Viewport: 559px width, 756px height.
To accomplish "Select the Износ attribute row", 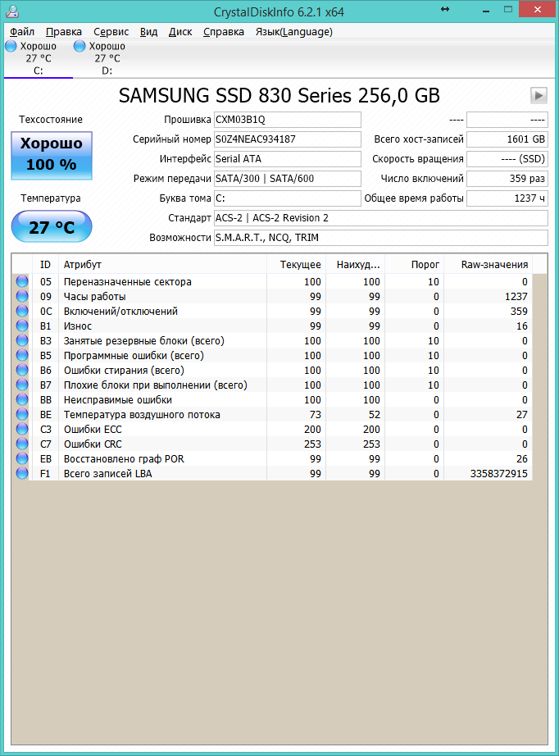I will coord(272,326).
